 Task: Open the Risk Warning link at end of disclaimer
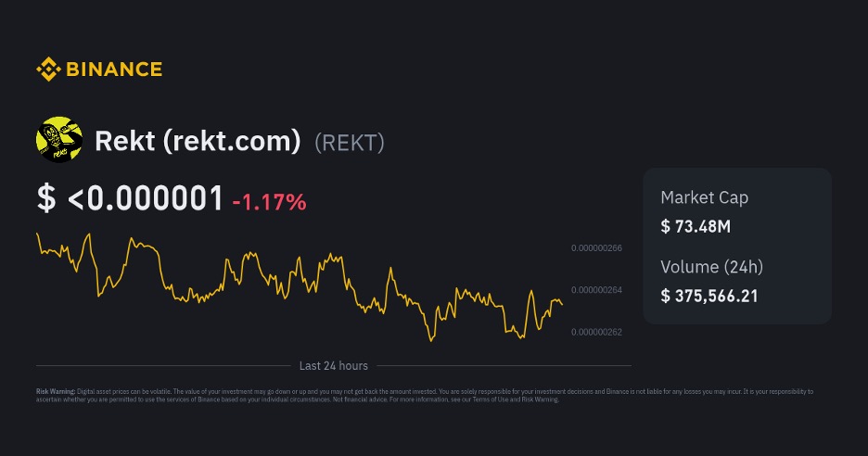541,399
